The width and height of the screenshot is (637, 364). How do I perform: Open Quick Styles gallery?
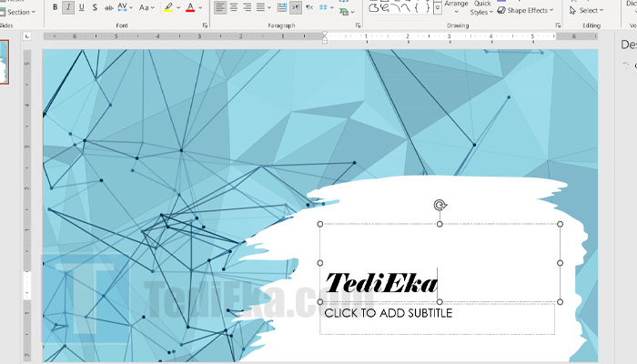pyautogui.click(x=481, y=7)
